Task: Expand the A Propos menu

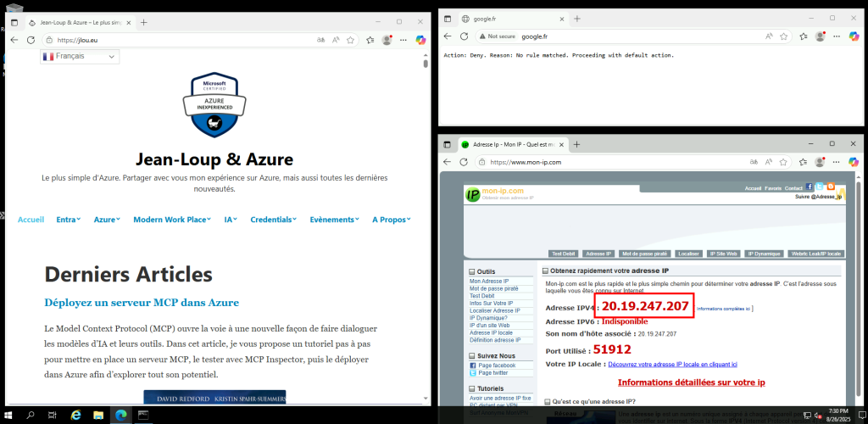Action: [x=392, y=219]
